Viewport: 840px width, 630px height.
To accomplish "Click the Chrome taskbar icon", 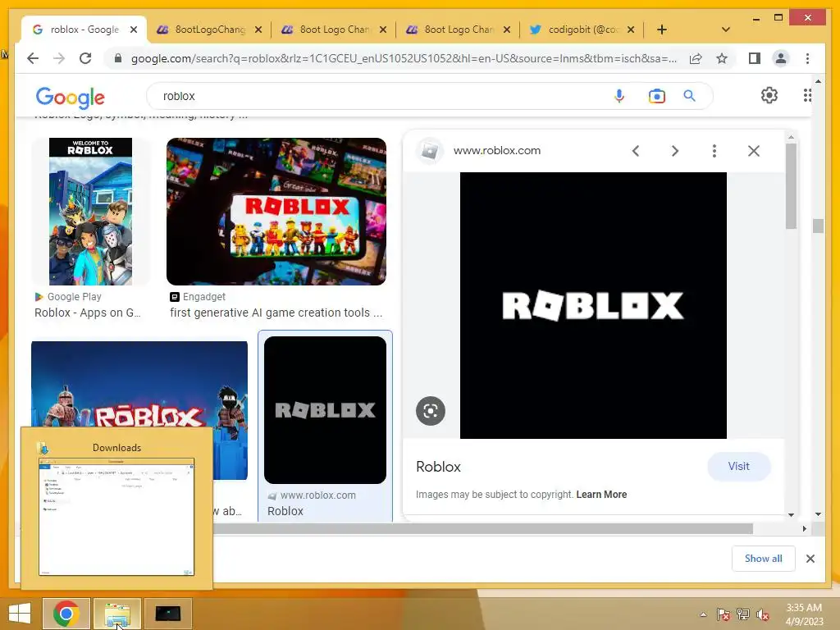I will point(66,614).
